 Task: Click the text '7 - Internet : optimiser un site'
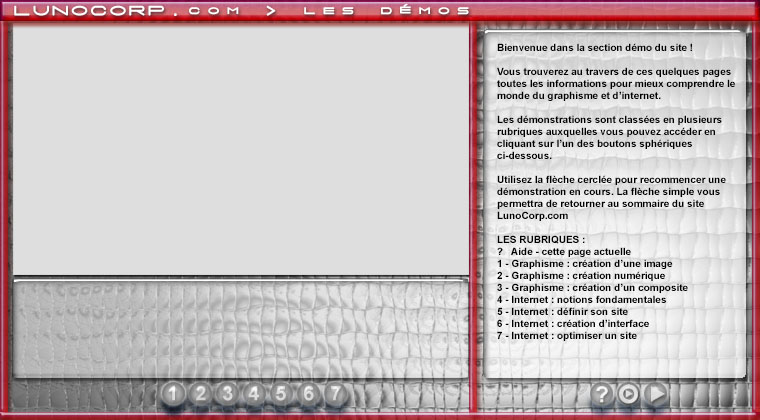[567, 336]
